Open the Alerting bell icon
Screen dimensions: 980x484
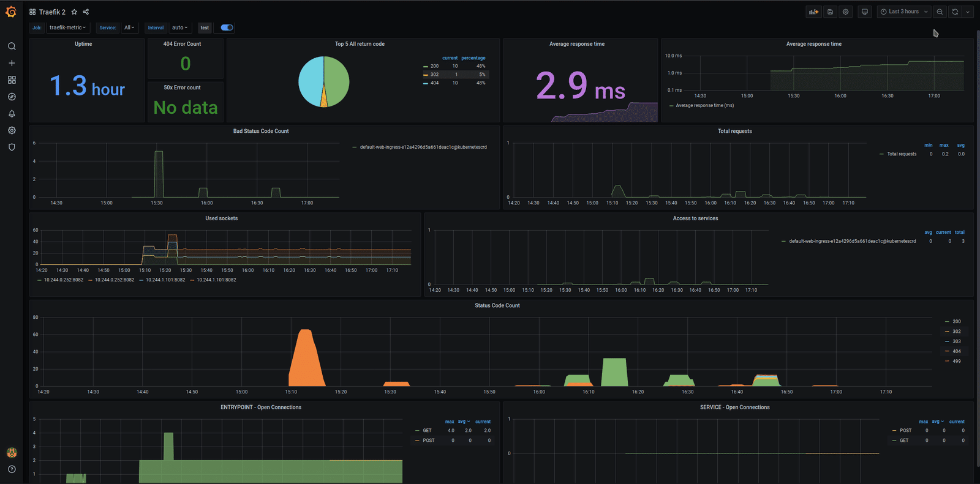[x=12, y=114]
